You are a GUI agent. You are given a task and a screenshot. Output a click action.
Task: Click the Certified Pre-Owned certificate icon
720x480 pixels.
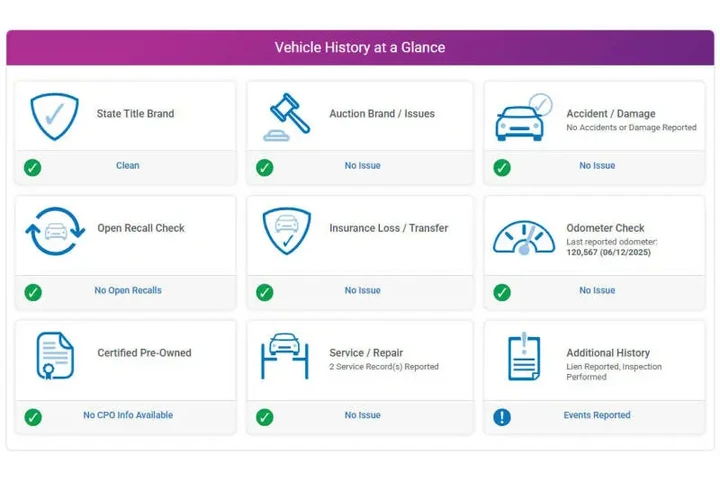click(55, 356)
